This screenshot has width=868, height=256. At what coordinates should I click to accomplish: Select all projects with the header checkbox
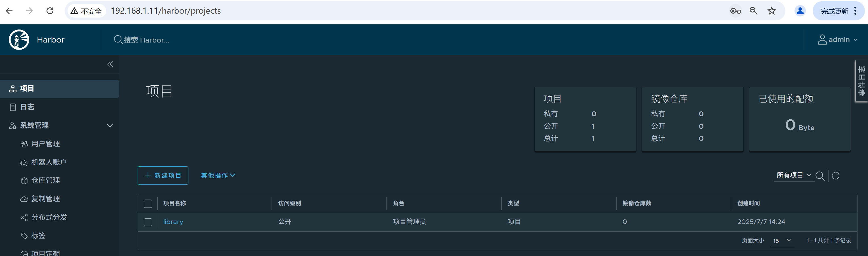point(148,204)
